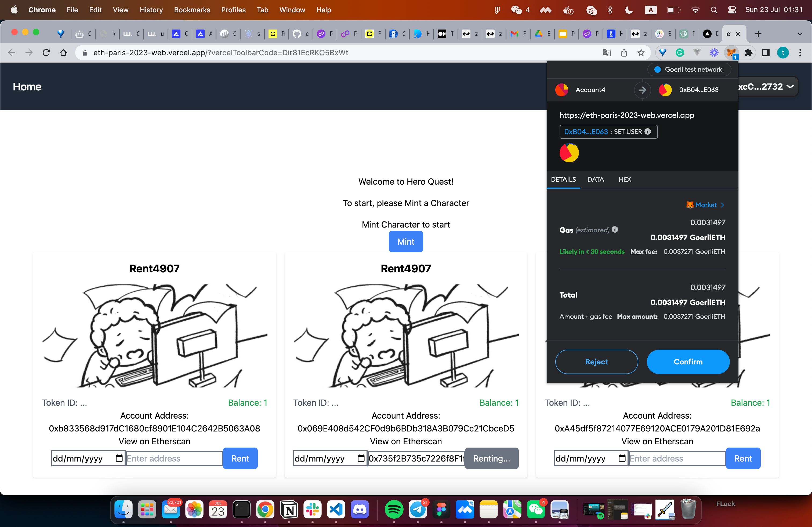Switch to the DATA tab in MetaMask
812x527 pixels.
pos(596,179)
